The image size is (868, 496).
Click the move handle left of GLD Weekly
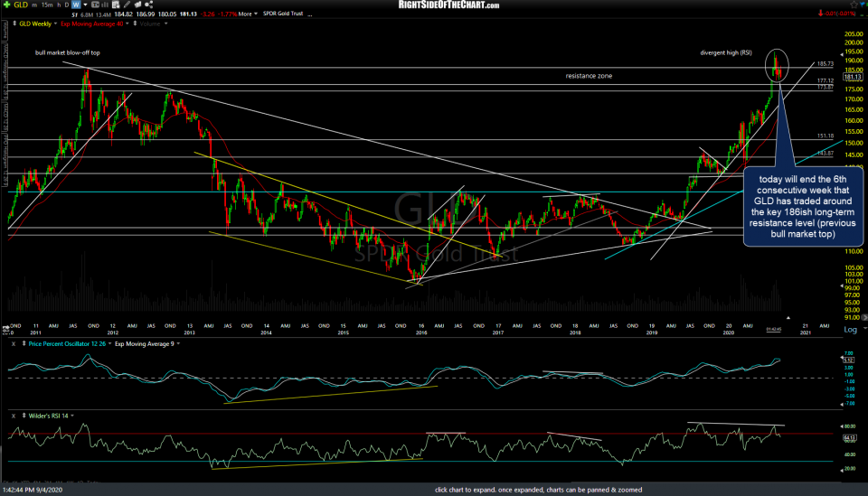click(x=14, y=23)
